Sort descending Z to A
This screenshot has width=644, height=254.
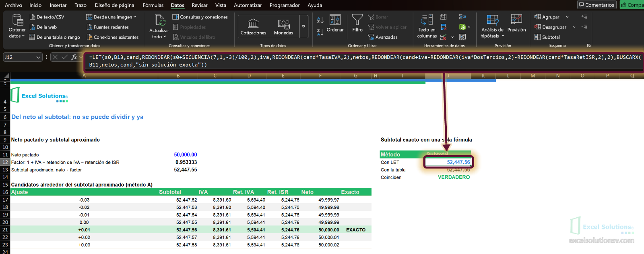pos(320,32)
